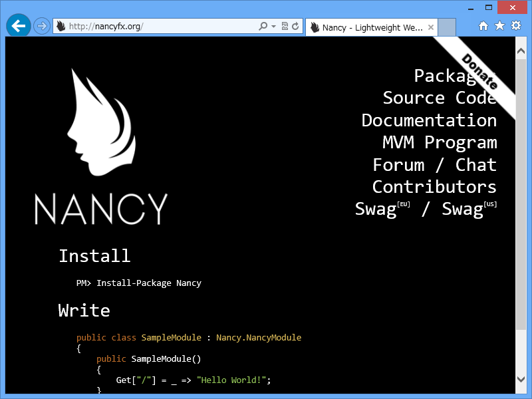Click the 'Get["/"]' Hello World code line
The image size is (532, 399).
pyautogui.click(x=194, y=380)
